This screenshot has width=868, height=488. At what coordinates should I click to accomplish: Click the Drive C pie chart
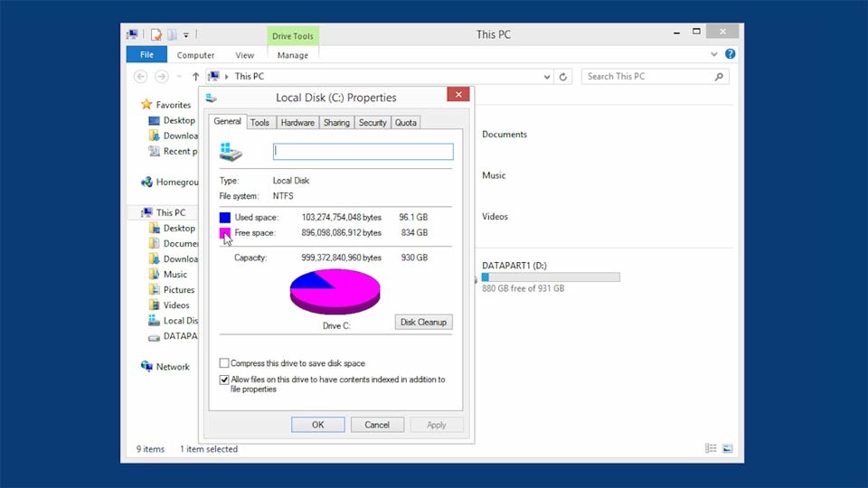335,291
